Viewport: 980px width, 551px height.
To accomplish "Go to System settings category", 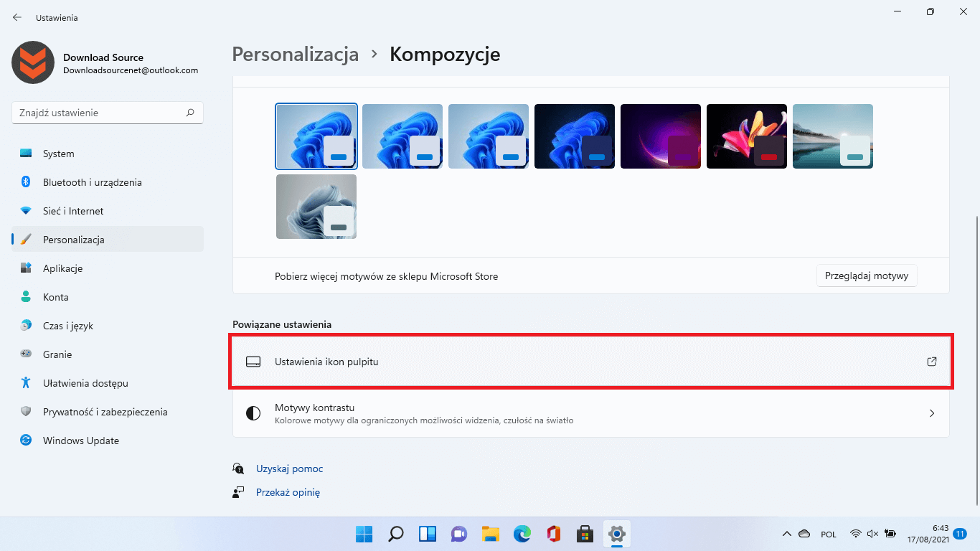I will (108, 154).
